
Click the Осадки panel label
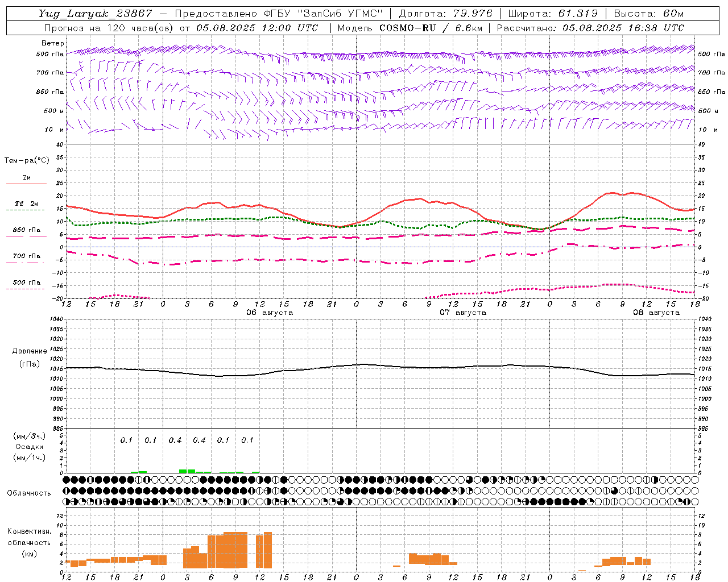tap(30, 447)
